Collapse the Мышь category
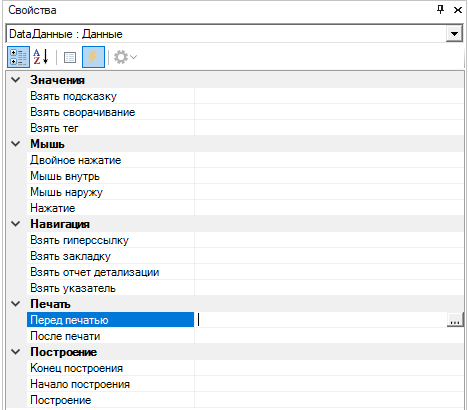 16,144
